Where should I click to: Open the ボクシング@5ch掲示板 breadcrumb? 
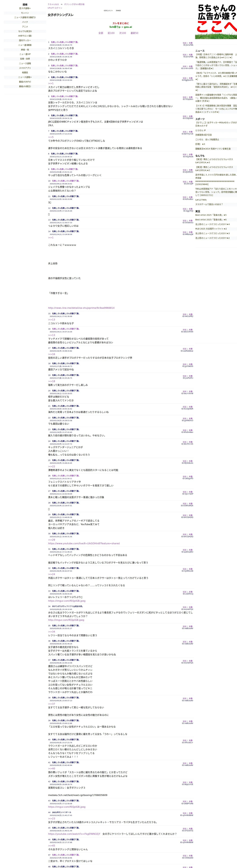(x=74, y=4)
